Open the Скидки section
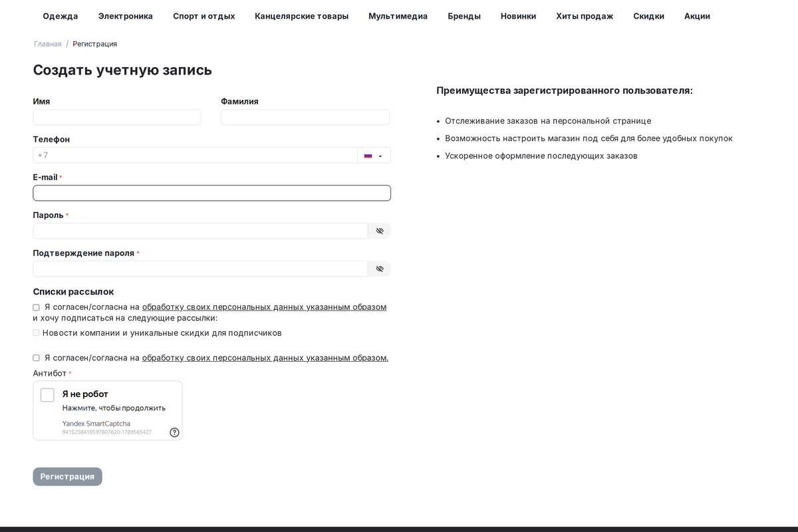Screen dimensions: 798x532 649,16
